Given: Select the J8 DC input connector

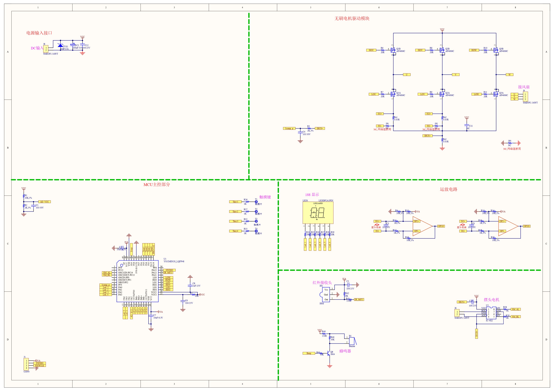Looking at the screenshot, I should 45,49.
